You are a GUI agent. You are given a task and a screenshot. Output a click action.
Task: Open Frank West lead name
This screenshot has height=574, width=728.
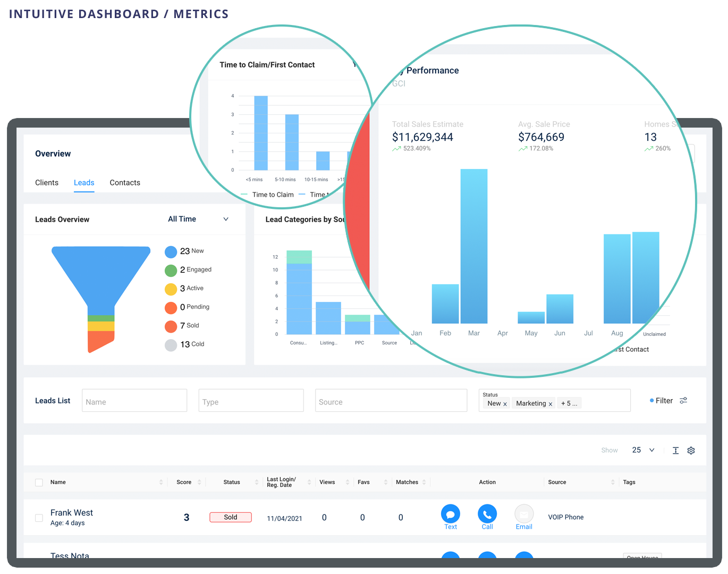[x=72, y=512]
